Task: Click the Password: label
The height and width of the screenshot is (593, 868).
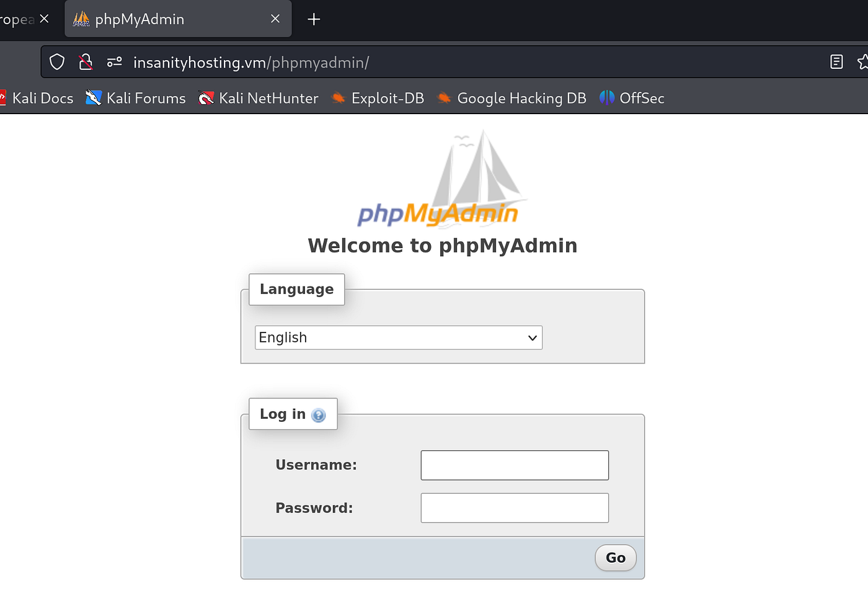Action: [x=314, y=508]
